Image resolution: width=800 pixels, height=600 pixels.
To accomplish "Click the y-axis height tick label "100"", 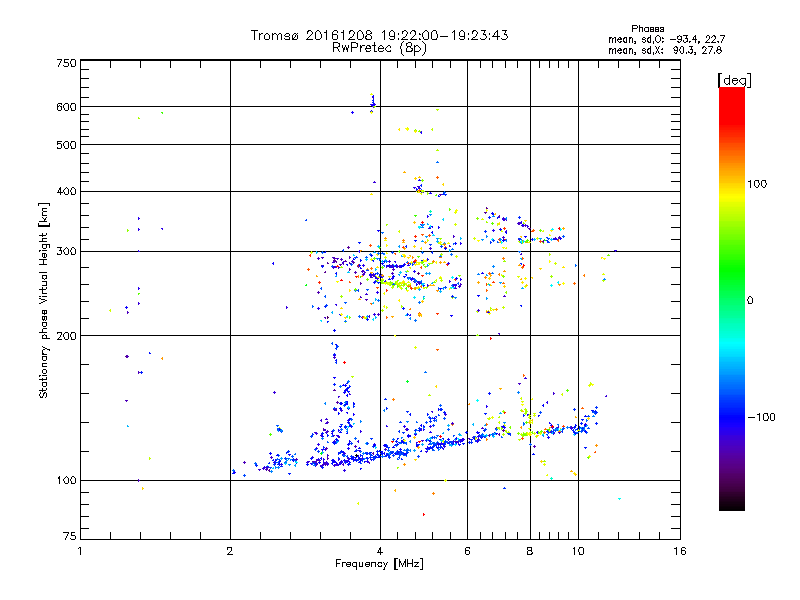I will (66, 481).
